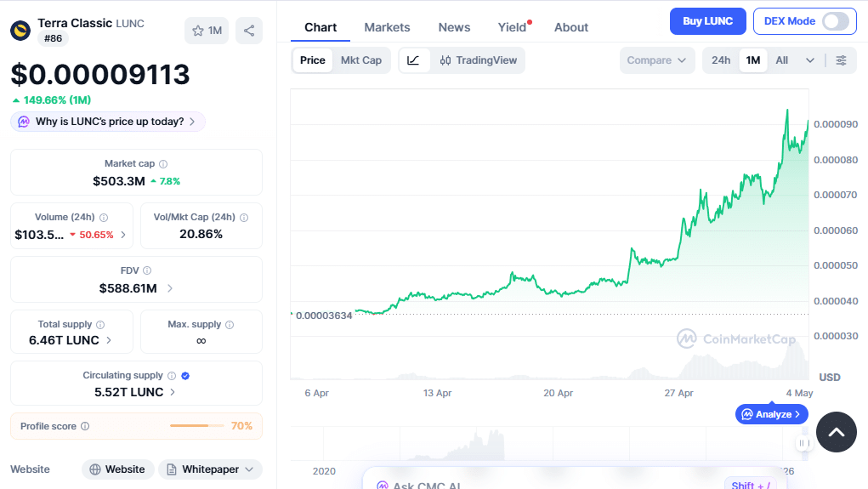
Task: Select the 1M time range
Action: (x=753, y=60)
